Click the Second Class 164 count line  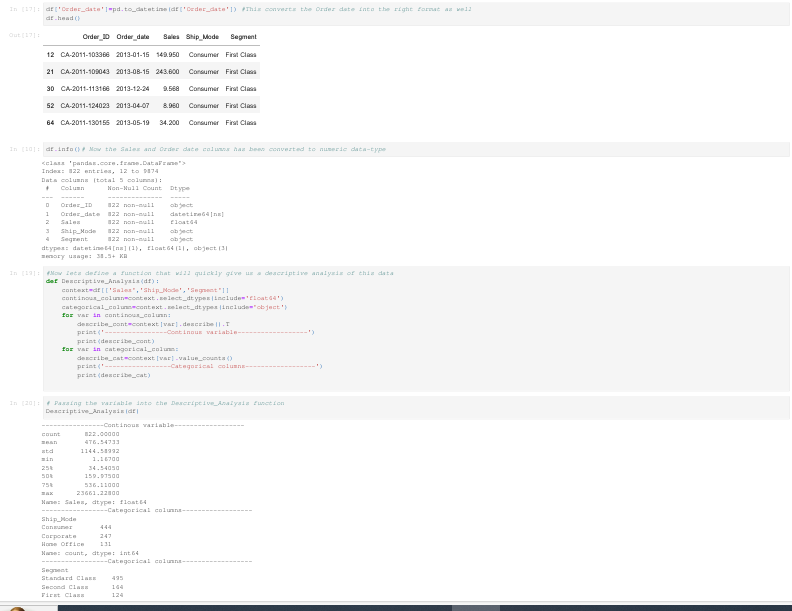82,587
